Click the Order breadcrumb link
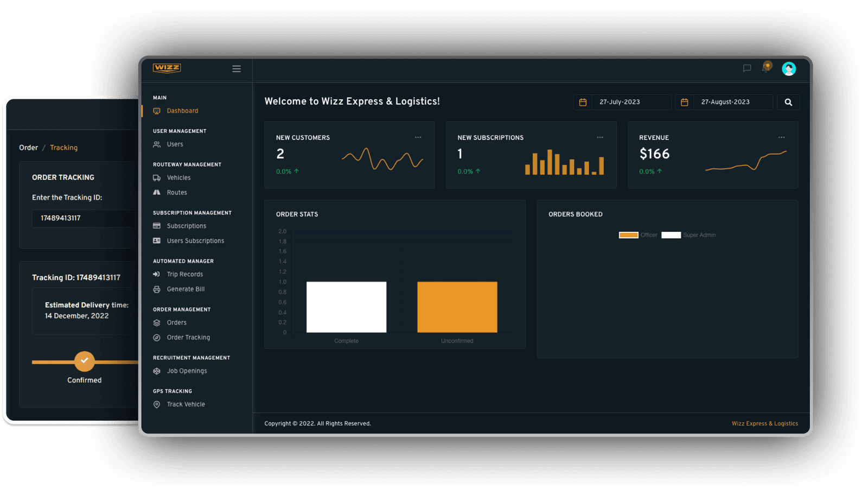Viewport: 868px width, 495px height. (x=28, y=148)
